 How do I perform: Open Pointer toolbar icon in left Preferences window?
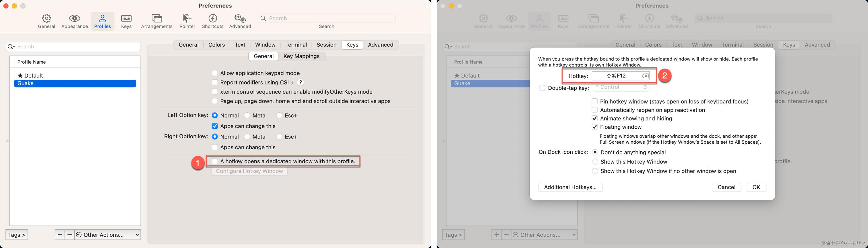[x=187, y=21]
